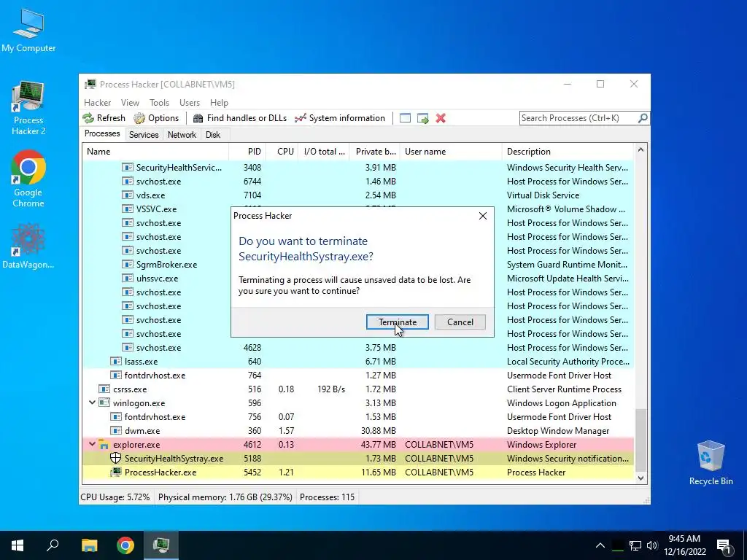Sort by the User name column header
747x560 pixels.
[x=451, y=152]
